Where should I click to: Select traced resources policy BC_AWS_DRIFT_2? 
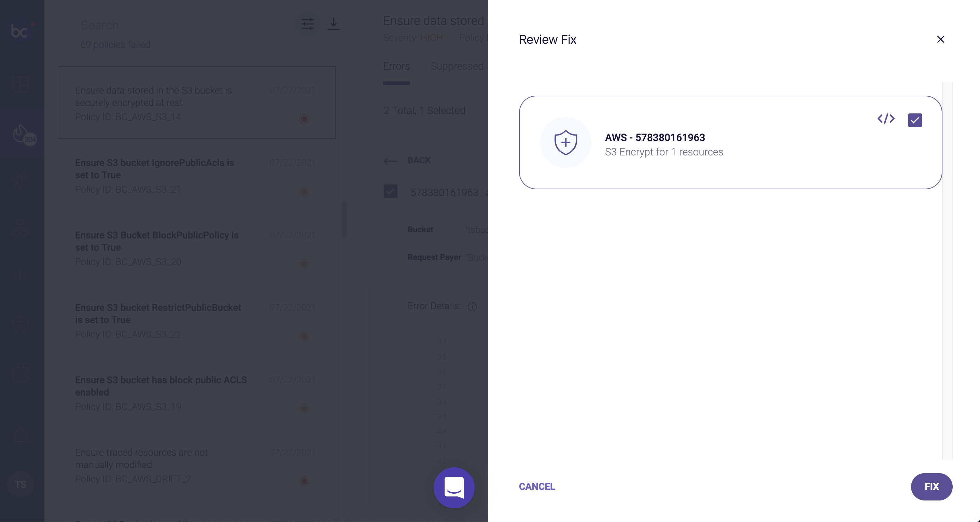click(197, 465)
